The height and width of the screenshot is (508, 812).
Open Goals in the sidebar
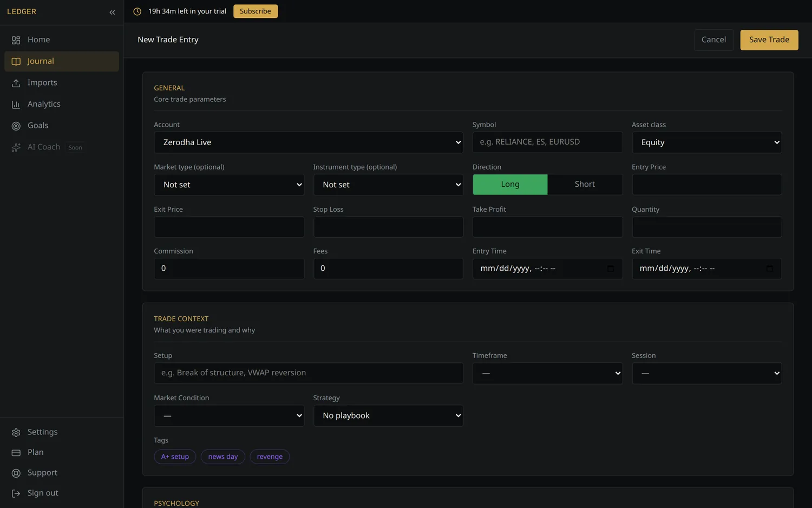click(x=62, y=126)
